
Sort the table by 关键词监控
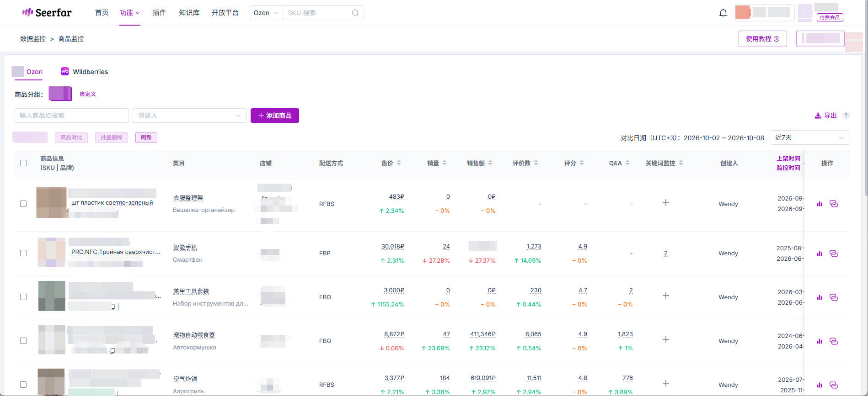tap(681, 163)
